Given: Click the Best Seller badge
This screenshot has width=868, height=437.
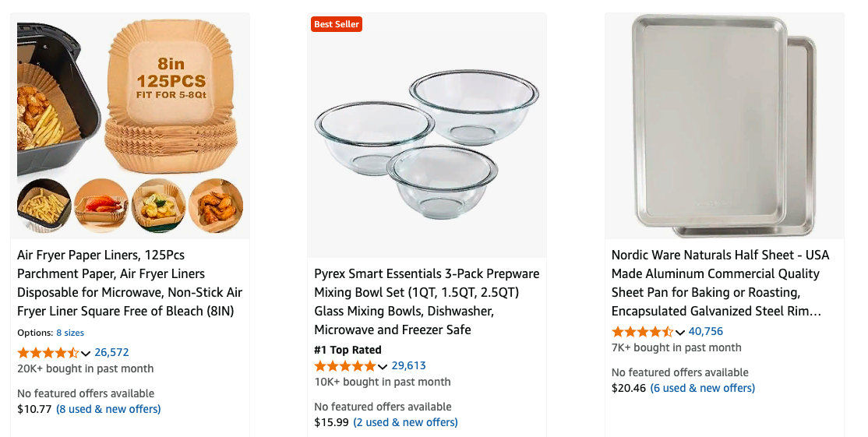Looking at the screenshot, I should pos(337,24).
